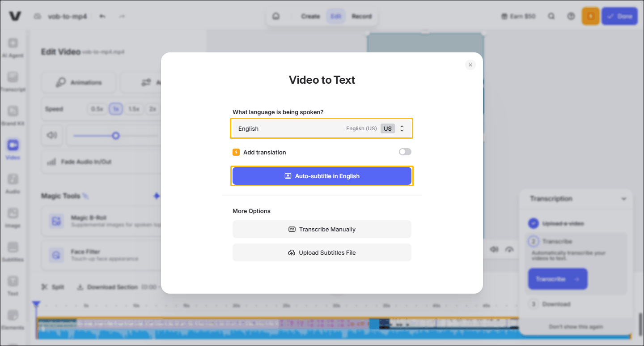The height and width of the screenshot is (346, 644).
Task: Open the help question mark icon
Action: tap(571, 16)
